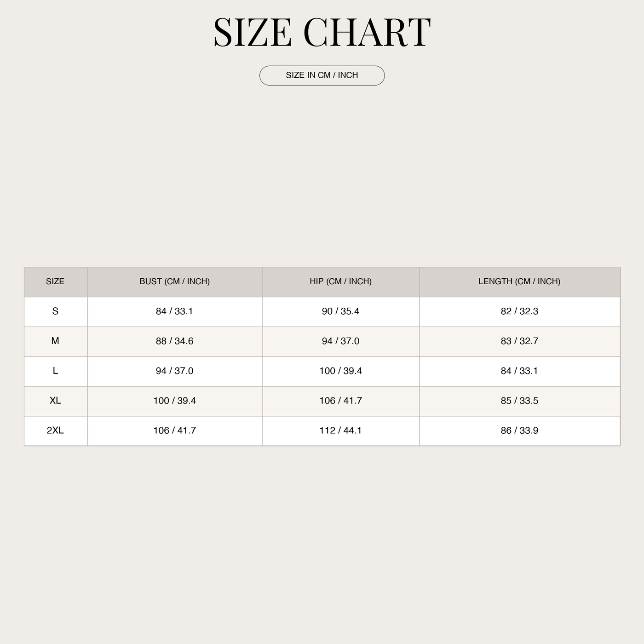Click the SIZE column header
The height and width of the screenshot is (644, 644).
pyautogui.click(x=55, y=282)
